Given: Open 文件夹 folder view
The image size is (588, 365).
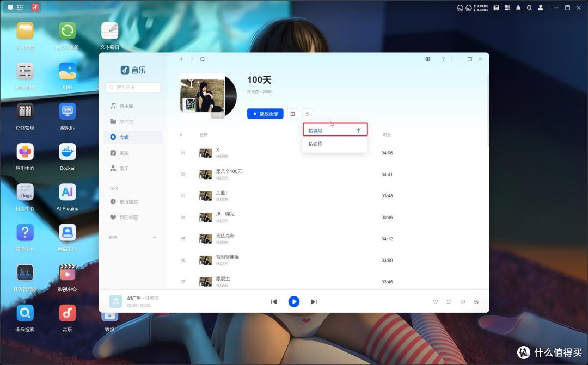Looking at the screenshot, I should tap(133, 121).
